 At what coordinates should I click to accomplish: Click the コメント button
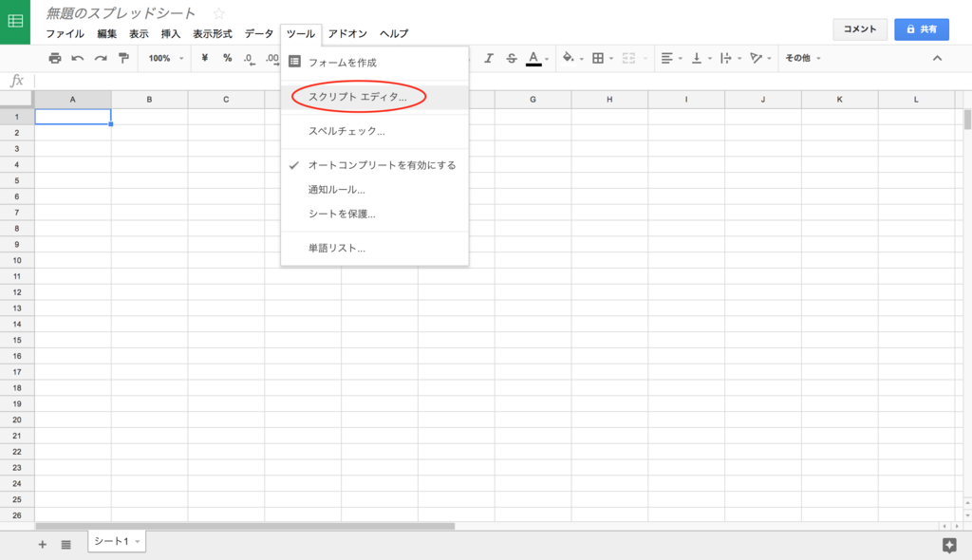(859, 28)
